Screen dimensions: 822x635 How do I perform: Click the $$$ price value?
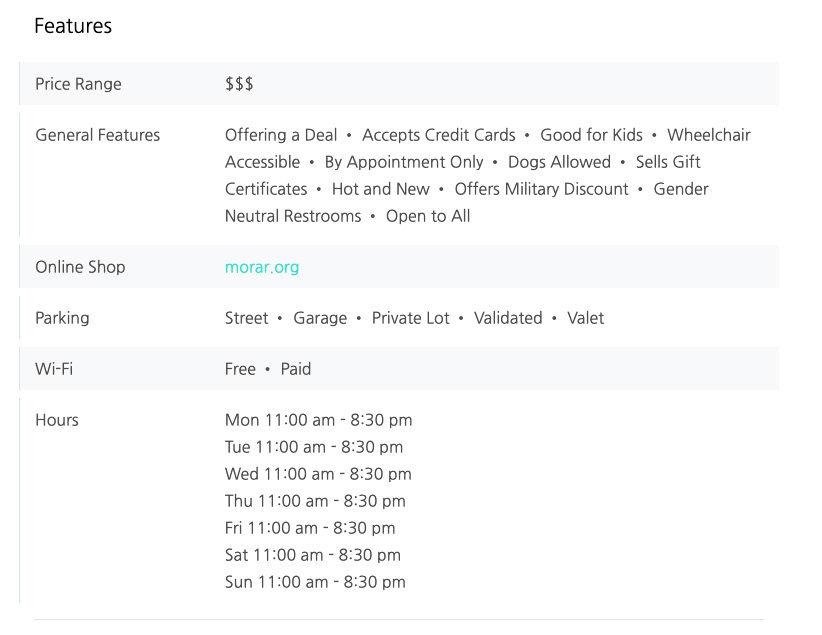239,84
